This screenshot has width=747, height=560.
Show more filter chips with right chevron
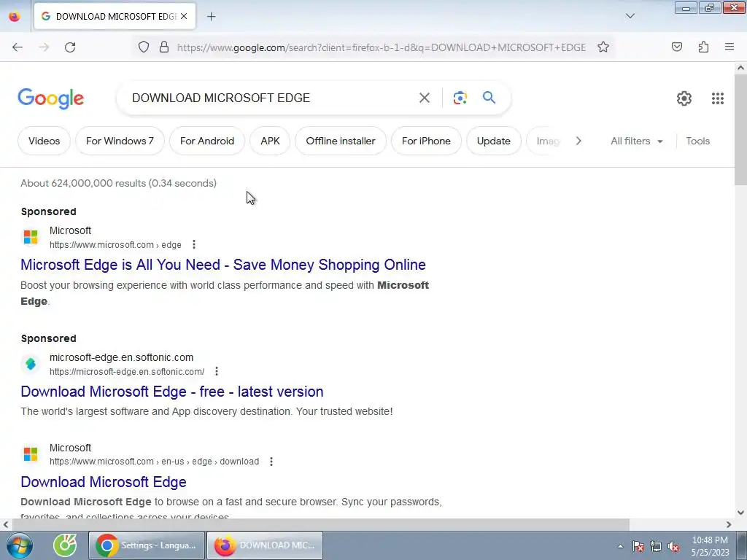578,141
